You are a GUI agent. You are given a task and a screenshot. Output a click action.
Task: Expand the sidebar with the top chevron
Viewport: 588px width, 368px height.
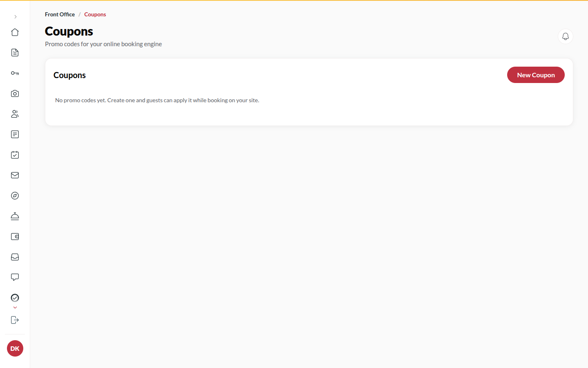(x=15, y=17)
